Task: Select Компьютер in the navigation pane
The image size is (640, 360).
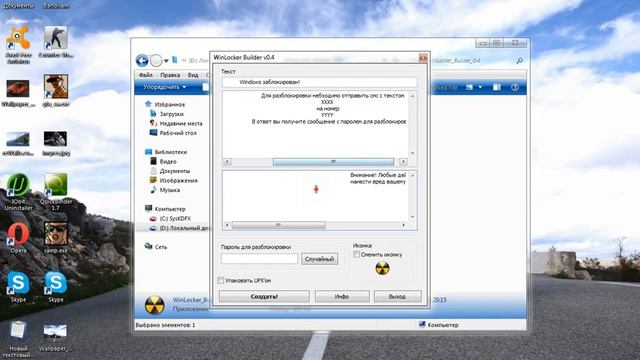Action: tap(165, 209)
